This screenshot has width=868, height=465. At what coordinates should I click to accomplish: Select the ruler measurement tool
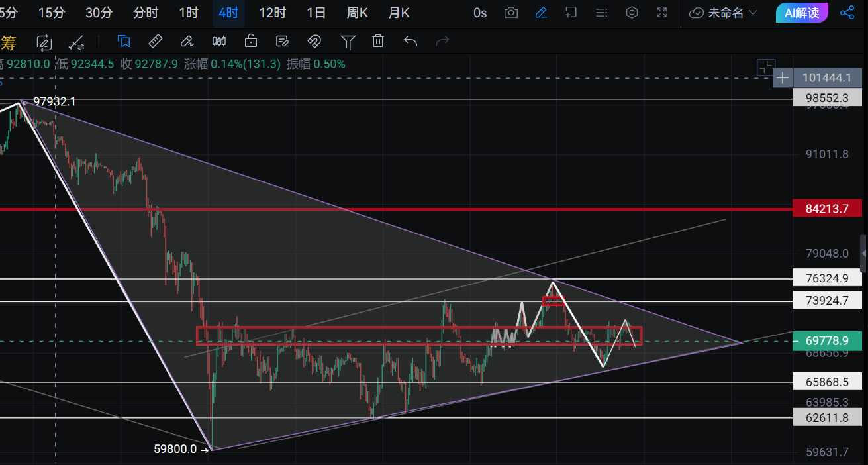click(x=155, y=42)
